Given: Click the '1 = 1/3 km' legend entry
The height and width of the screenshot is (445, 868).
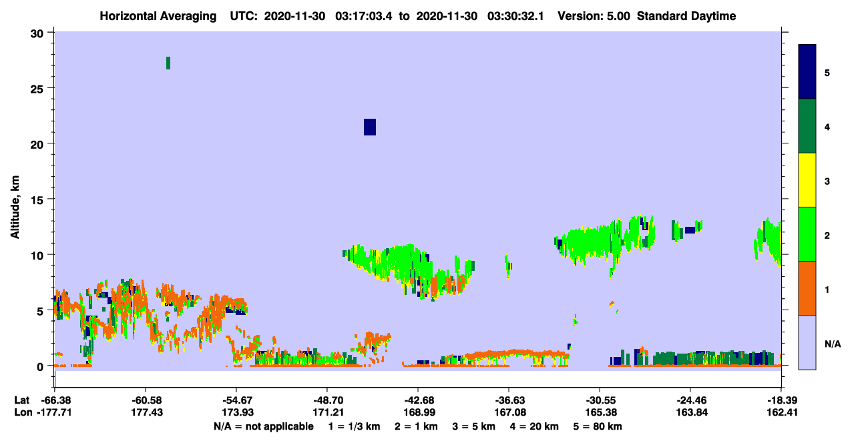Looking at the screenshot, I should coord(355,426).
